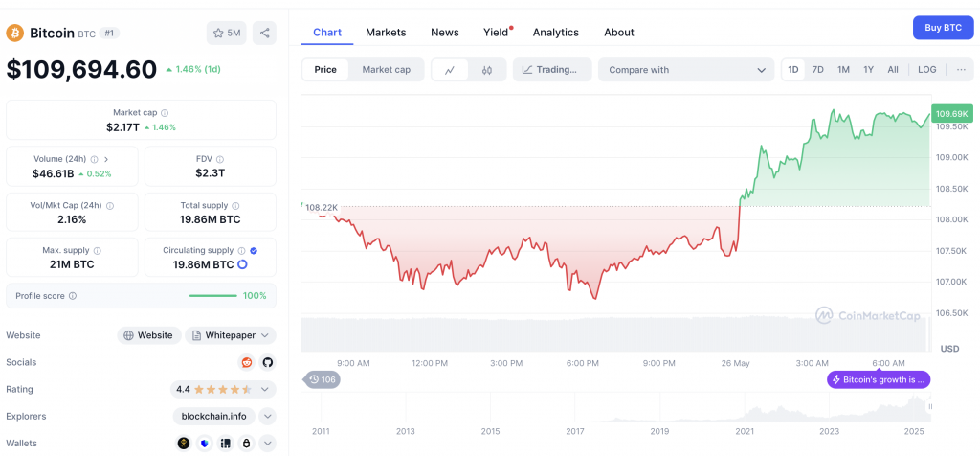Viewport: 980px width, 456px height.
Task: Set time range to 1Y
Action: [x=868, y=69]
